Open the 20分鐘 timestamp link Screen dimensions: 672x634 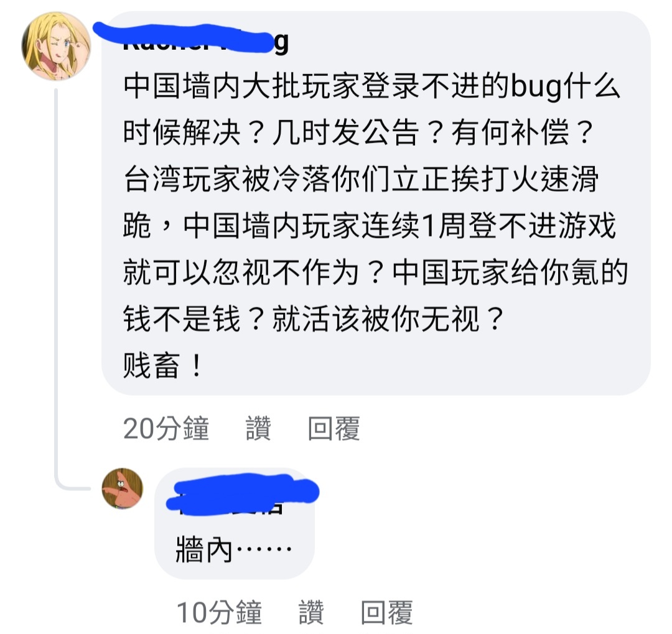pyautogui.click(x=166, y=428)
